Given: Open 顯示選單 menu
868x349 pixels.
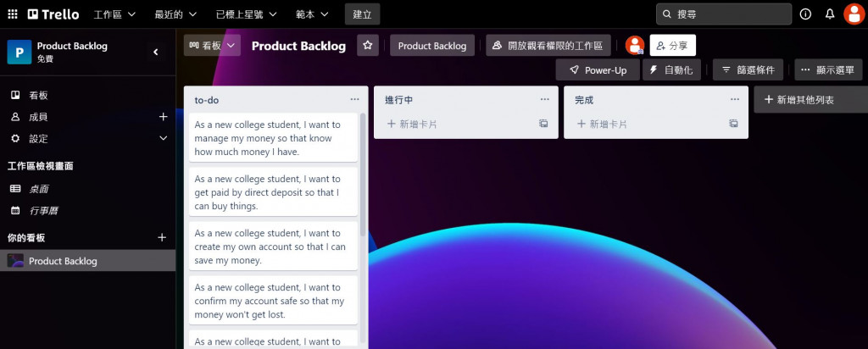Looking at the screenshot, I should 828,70.
